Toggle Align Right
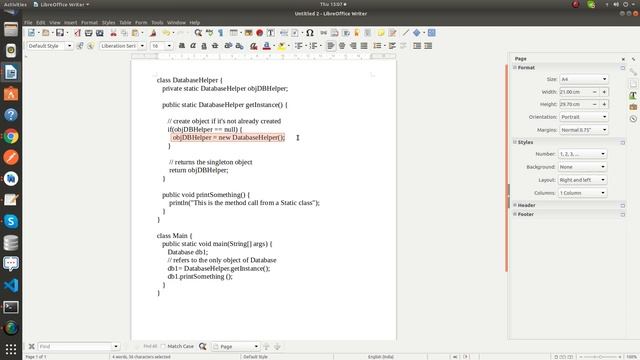This screenshot has height=360, width=640. coord(353,46)
